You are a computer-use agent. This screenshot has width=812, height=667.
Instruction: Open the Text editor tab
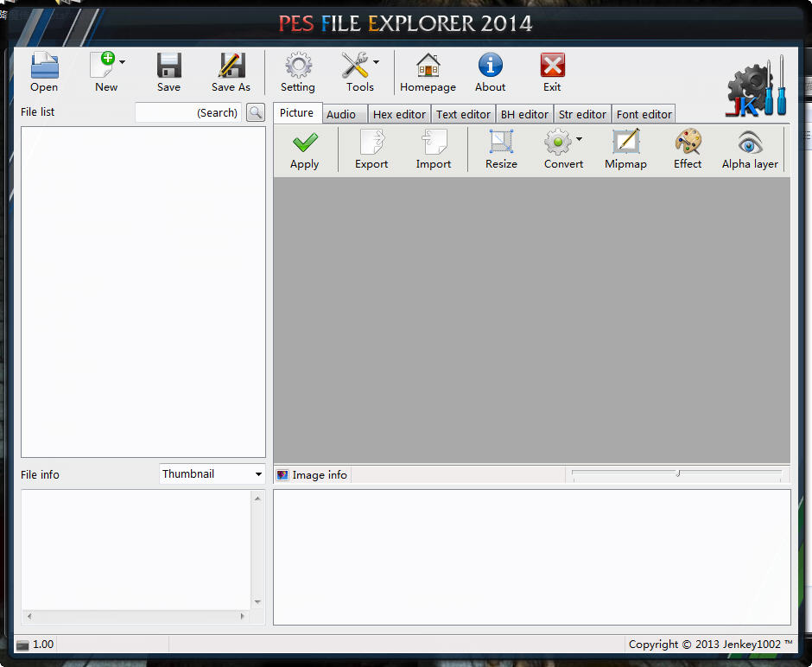coord(463,114)
